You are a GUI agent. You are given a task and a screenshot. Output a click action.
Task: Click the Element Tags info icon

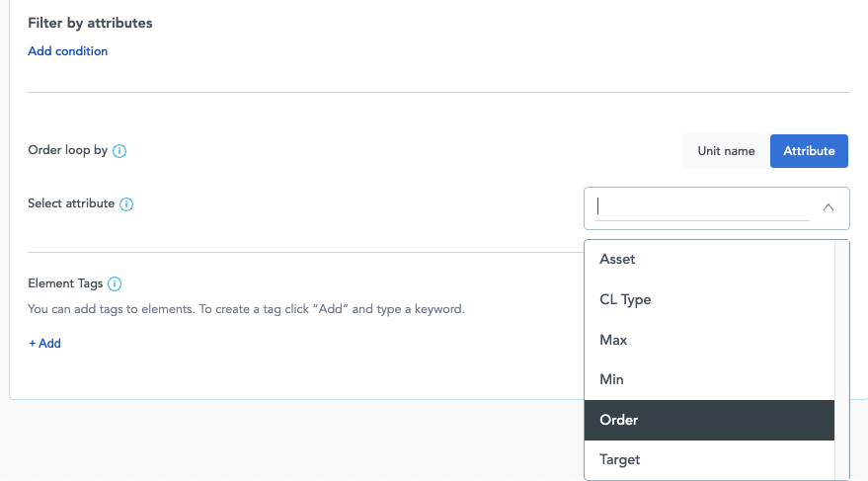tap(115, 283)
